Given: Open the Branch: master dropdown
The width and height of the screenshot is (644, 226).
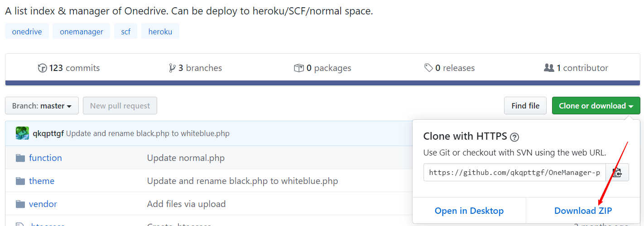Looking at the screenshot, I should click(x=42, y=106).
